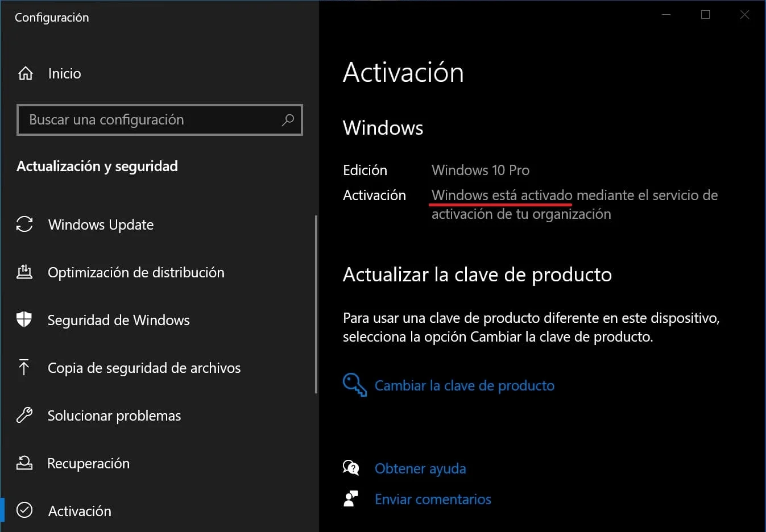Screen dimensions: 766x532
Task: Click the Seguridad de Windows shield icon
Action: (x=24, y=319)
